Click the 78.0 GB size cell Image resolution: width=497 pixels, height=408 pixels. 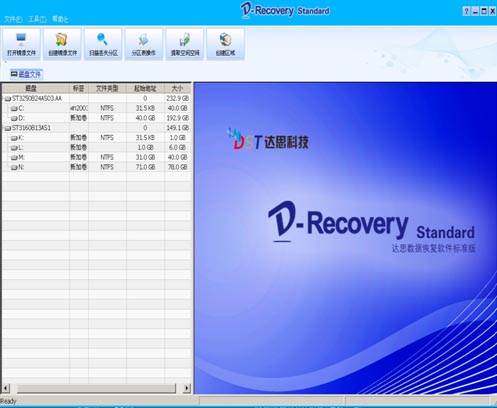pyautogui.click(x=178, y=167)
